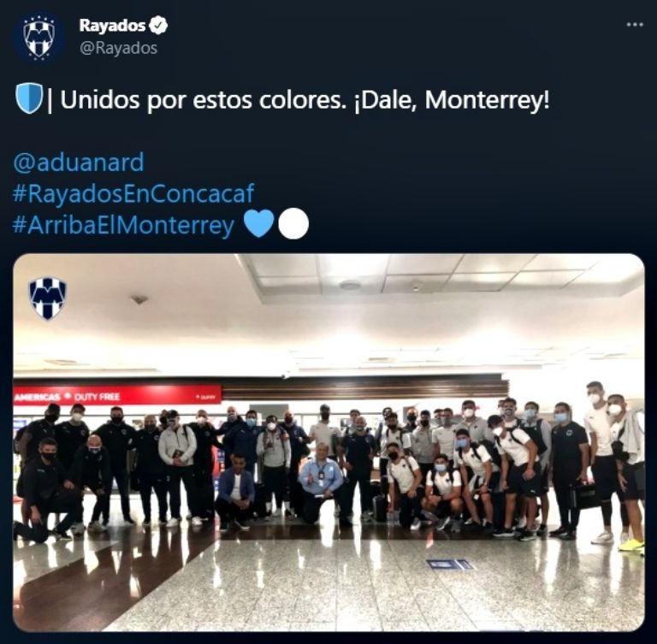Image resolution: width=657 pixels, height=644 pixels.
Task: Click the kneeling man in light-blue shirt
Action: point(321,482)
